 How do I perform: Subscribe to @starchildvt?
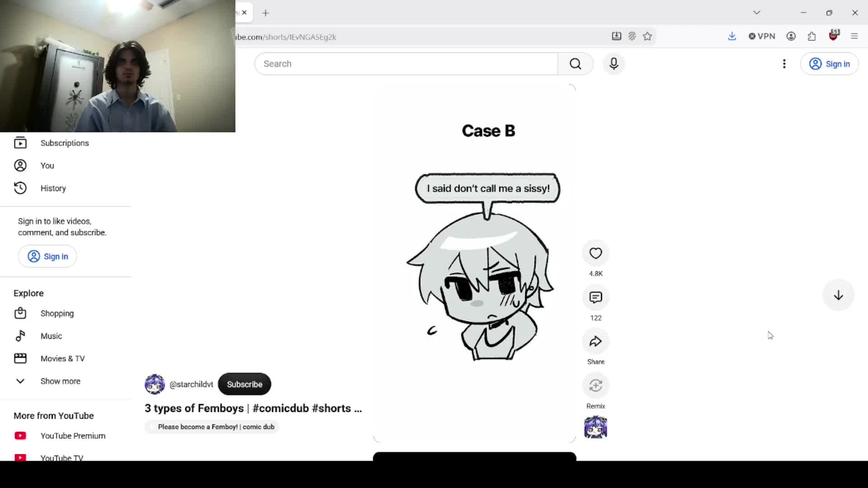click(x=244, y=384)
